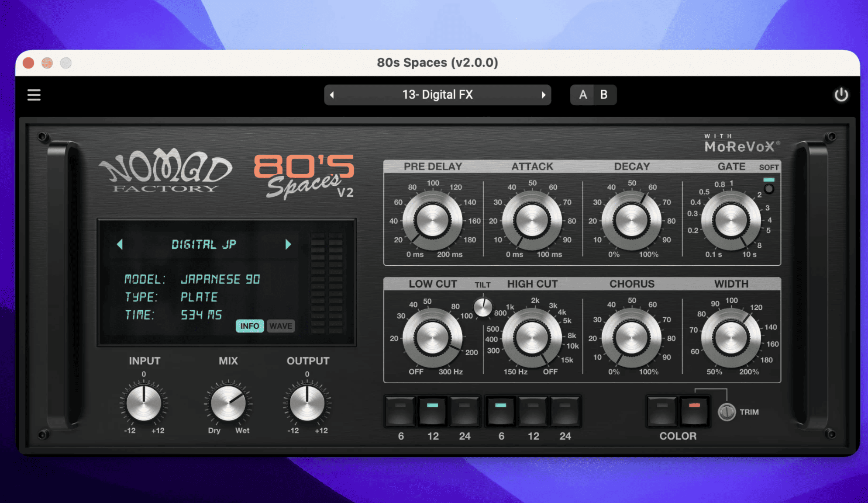Click the LOW CUT knob
868x503 pixels.
click(432, 338)
